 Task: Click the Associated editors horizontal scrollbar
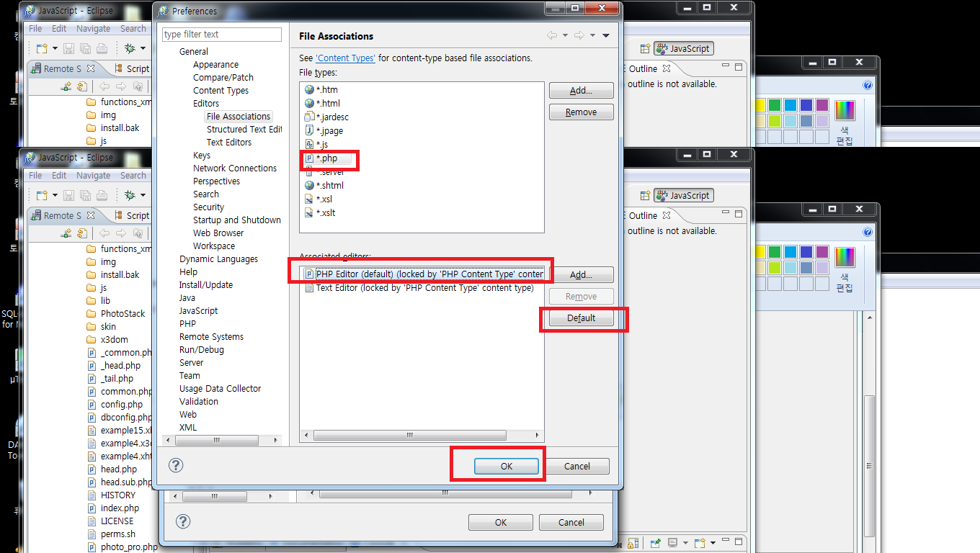click(x=422, y=435)
